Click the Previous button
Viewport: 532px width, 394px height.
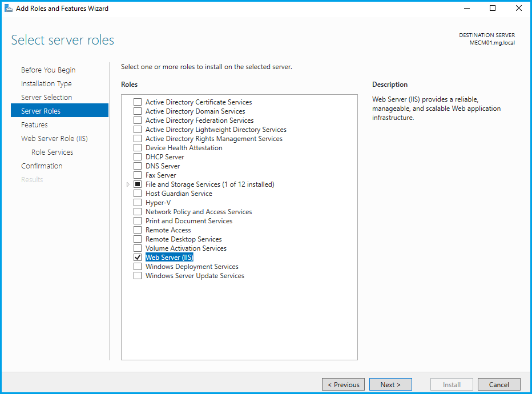pyautogui.click(x=343, y=384)
